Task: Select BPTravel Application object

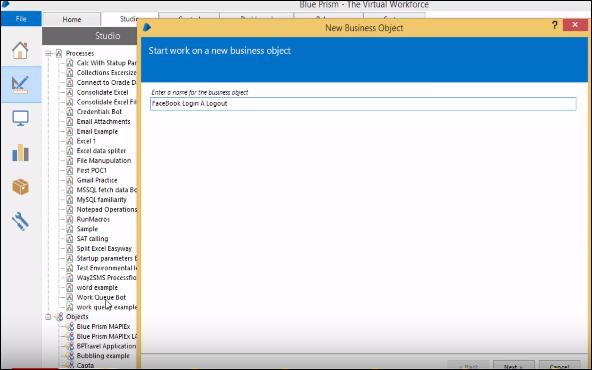Action: click(x=106, y=346)
